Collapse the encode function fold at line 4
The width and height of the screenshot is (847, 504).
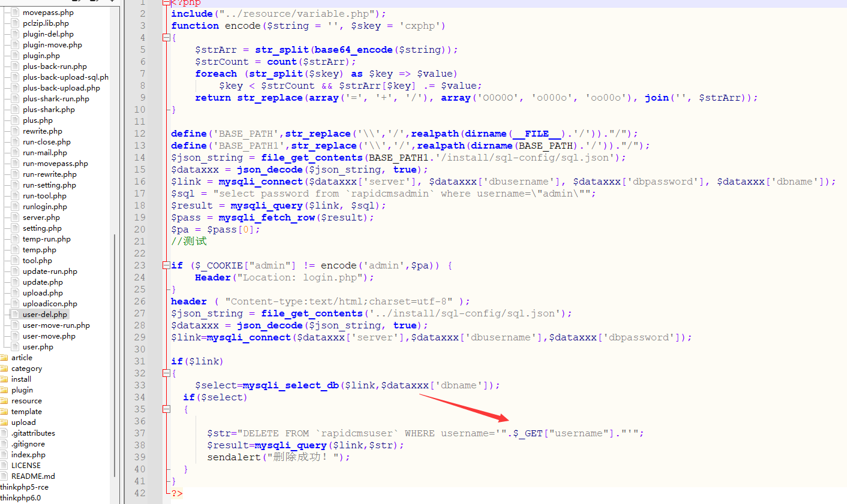[166, 38]
